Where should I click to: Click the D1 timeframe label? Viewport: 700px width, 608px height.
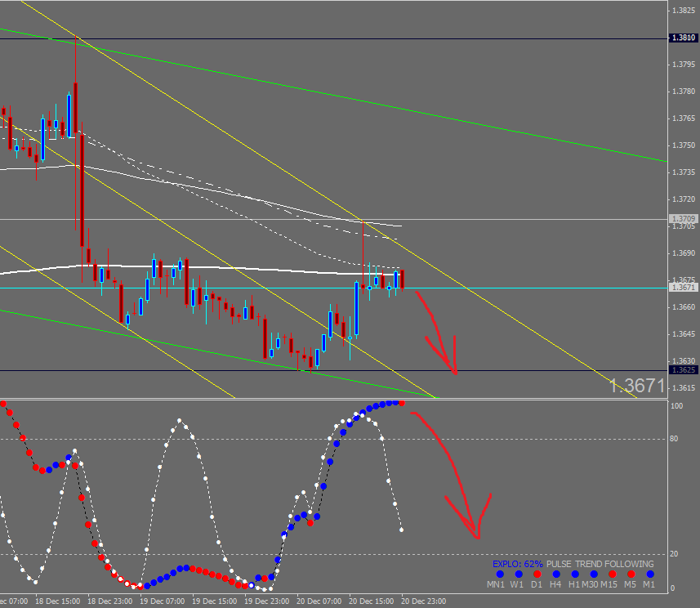point(537,584)
